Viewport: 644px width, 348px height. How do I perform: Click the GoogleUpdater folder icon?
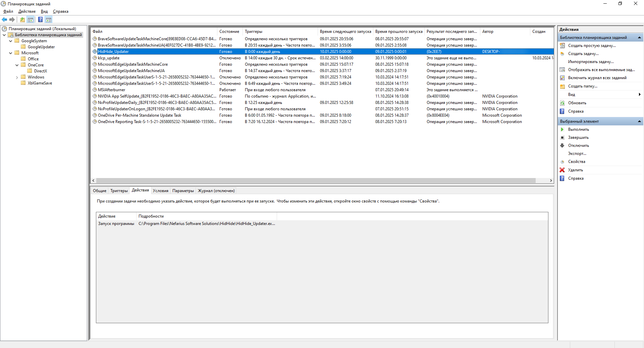pos(23,47)
